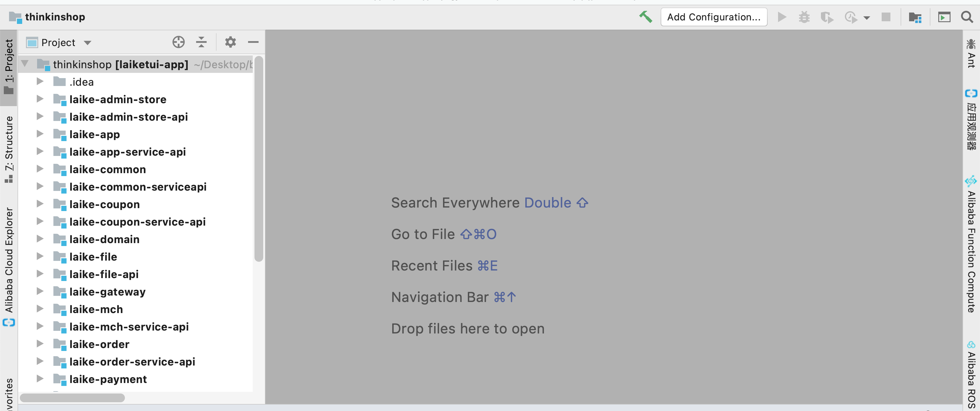Open Project panel settings gear
This screenshot has height=411, width=980.
[231, 42]
